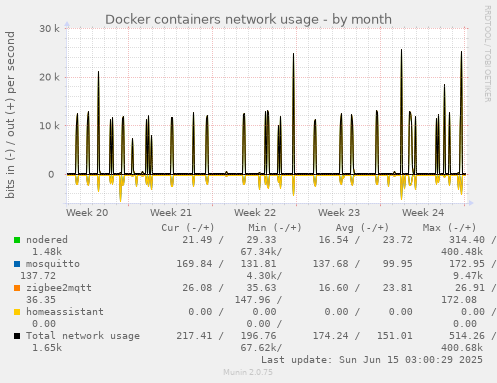The height and width of the screenshot is (383, 497).
Task: Click total current value '217.41'
Action: (x=194, y=336)
